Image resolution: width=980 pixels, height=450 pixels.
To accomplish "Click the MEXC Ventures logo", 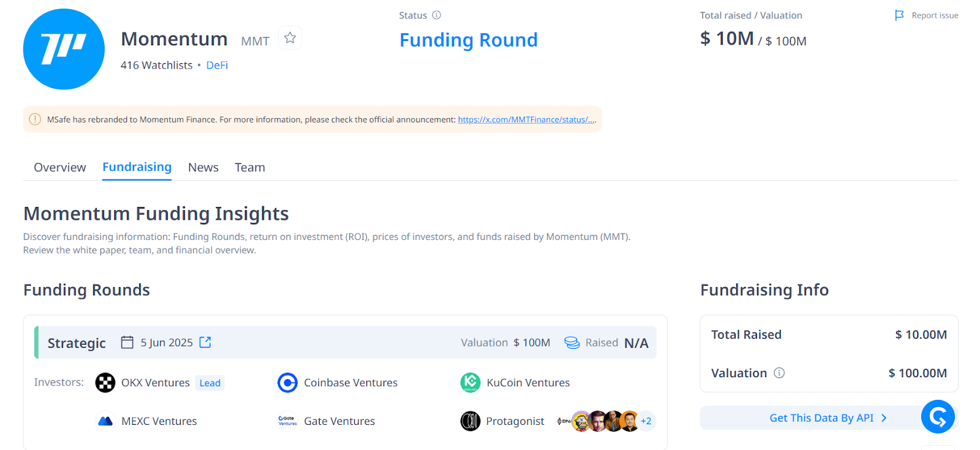I will tap(105, 421).
